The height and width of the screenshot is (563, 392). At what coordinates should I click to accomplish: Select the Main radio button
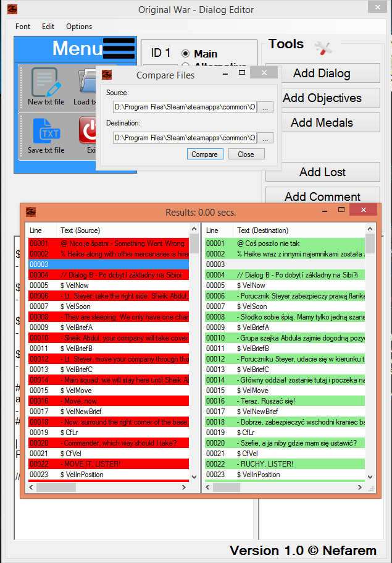point(185,54)
